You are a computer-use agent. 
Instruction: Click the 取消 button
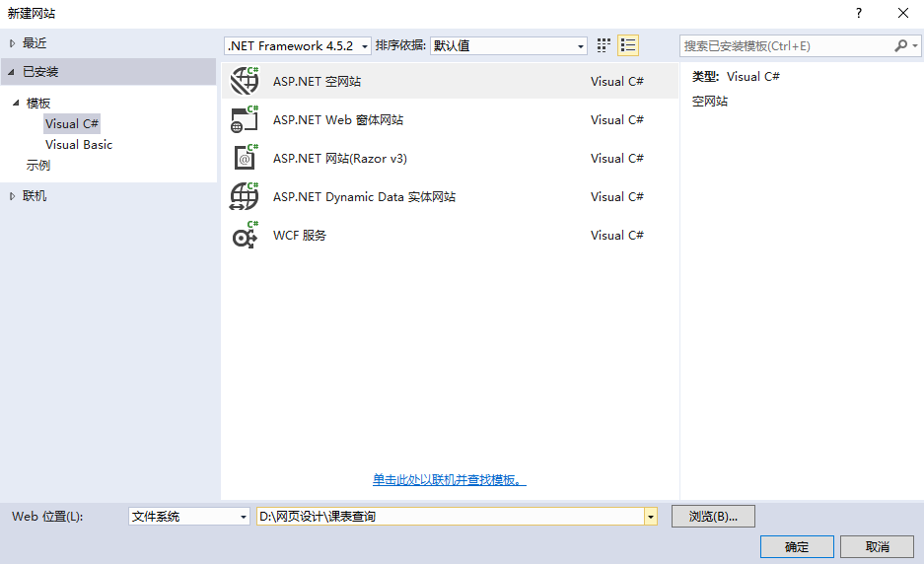pyautogui.click(x=877, y=547)
